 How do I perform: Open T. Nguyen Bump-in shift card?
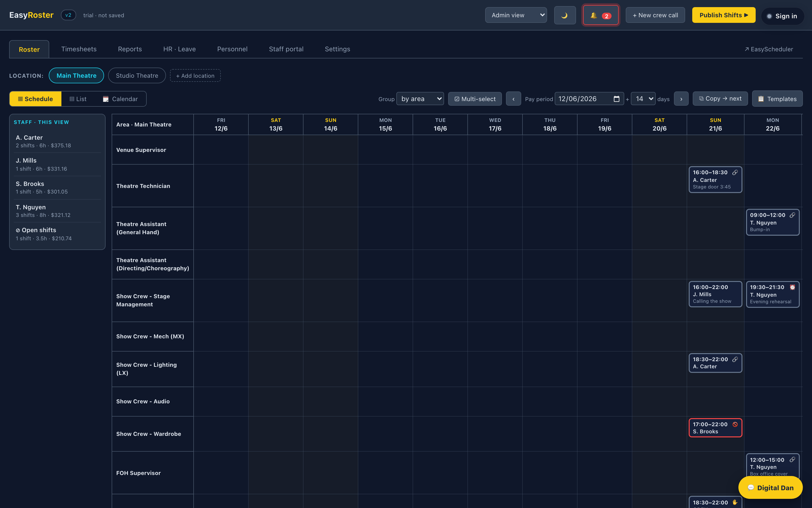[x=773, y=222]
